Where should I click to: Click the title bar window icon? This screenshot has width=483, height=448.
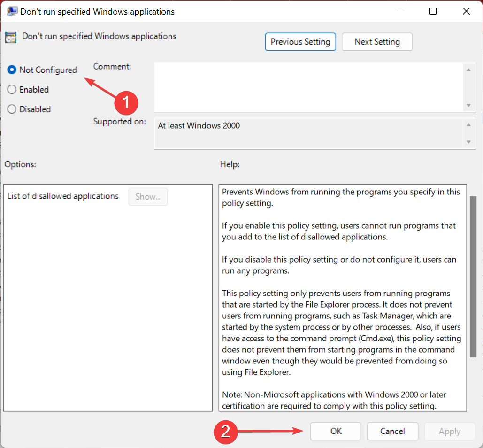coord(12,11)
